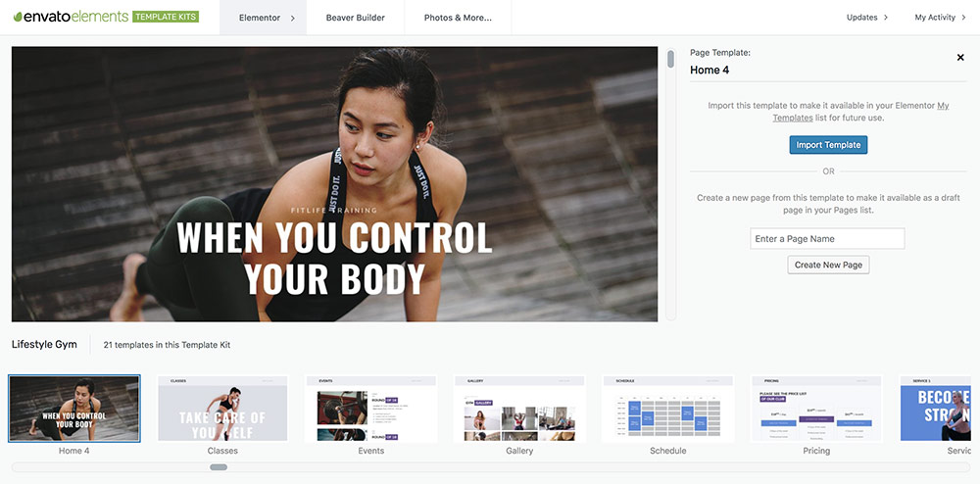Focus the Enter a Page Name field
The width and height of the screenshot is (980, 484).
tap(827, 238)
